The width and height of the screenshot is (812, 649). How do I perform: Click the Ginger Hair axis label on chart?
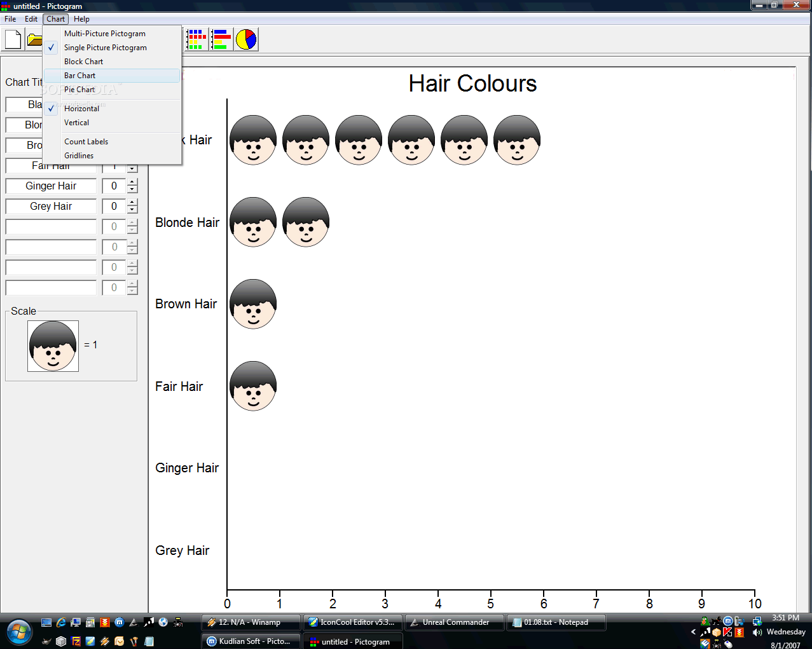pyautogui.click(x=187, y=468)
